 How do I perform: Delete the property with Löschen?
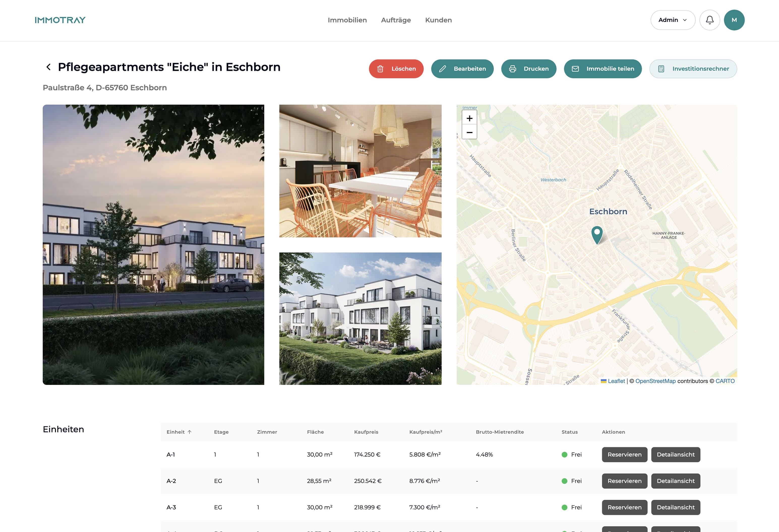point(396,69)
